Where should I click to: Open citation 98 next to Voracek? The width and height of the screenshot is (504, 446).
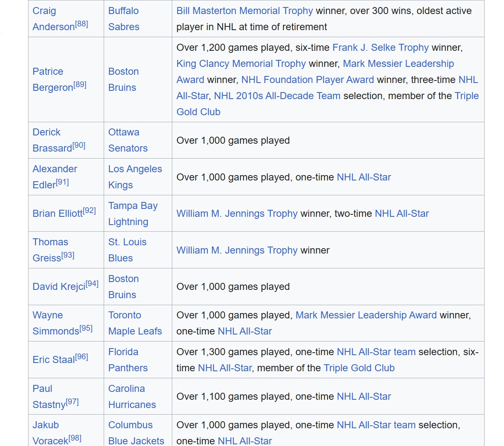coord(75,438)
